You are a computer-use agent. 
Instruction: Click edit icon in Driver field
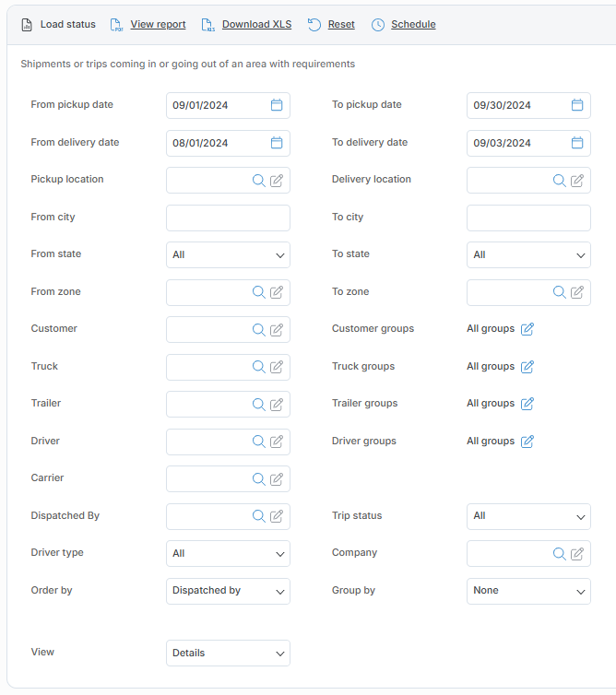(277, 442)
